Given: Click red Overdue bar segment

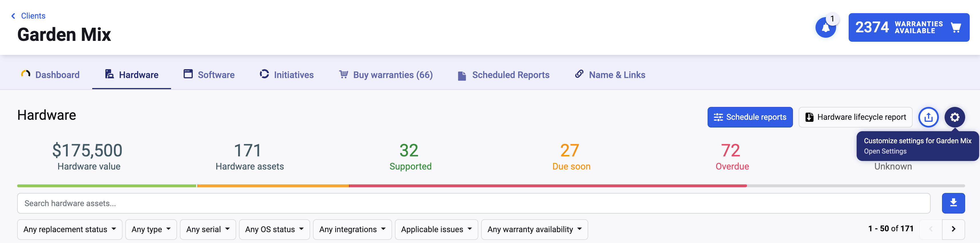Looking at the screenshot, I should 548,186.
